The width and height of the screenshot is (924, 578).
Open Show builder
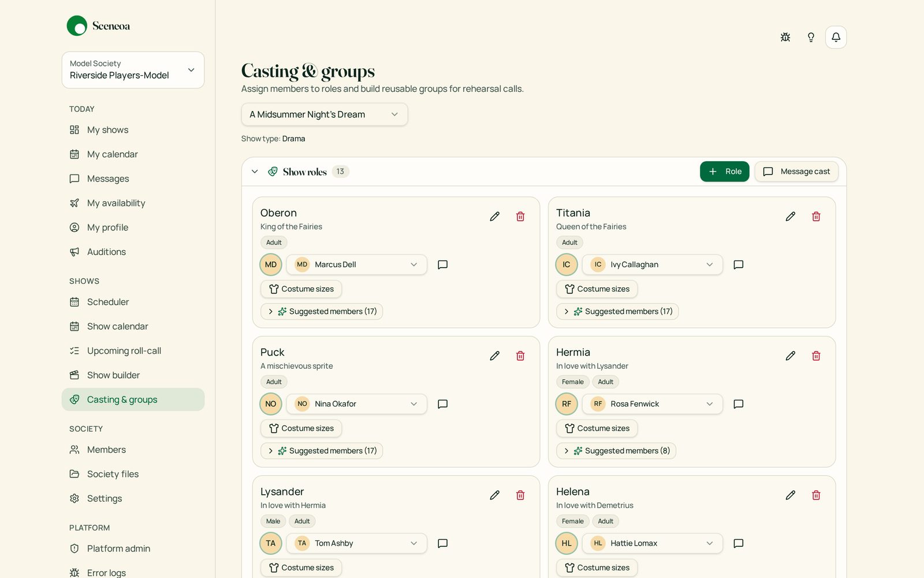tap(133, 375)
